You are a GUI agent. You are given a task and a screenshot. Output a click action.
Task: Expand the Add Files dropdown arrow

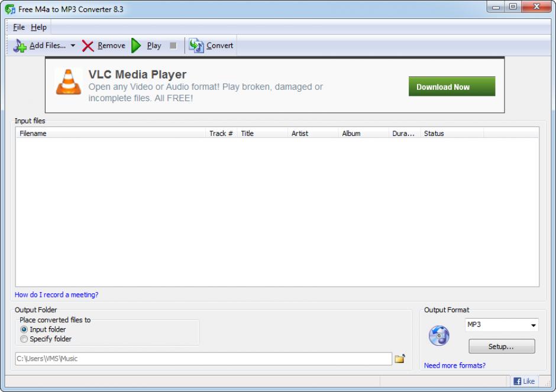[x=73, y=46]
